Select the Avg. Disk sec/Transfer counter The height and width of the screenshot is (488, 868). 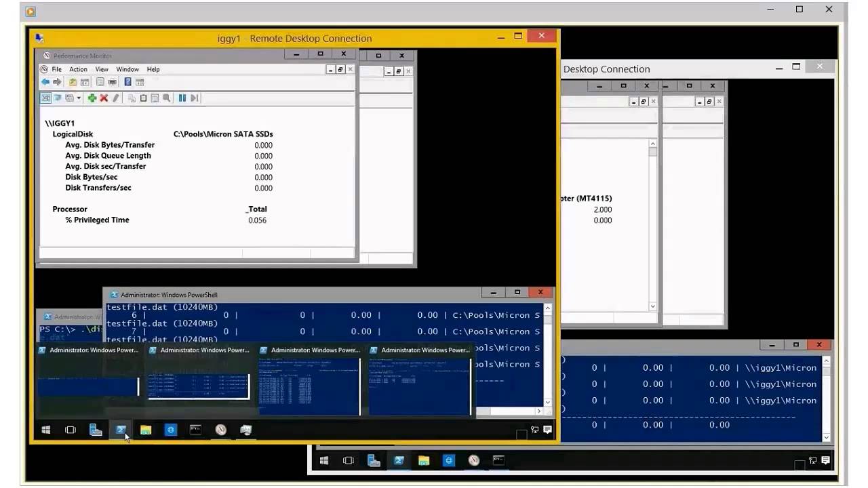point(106,166)
